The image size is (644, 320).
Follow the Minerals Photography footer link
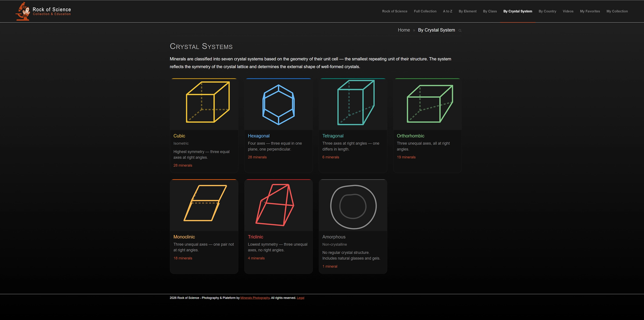point(255,298)
